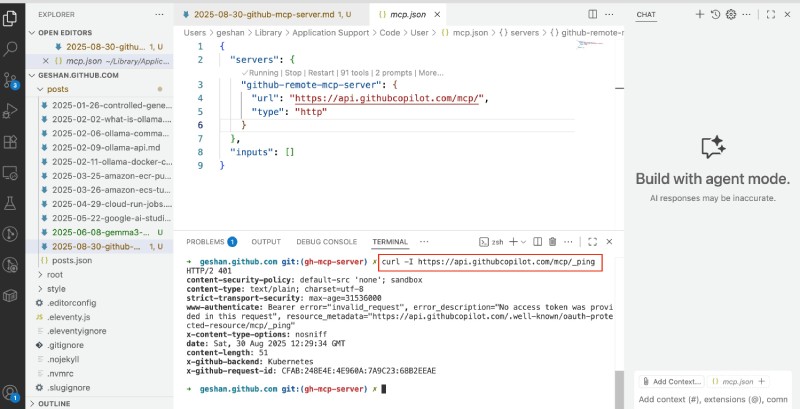800x409 pixels.
Task: Open 2025-02-09-ollama-api.md file
Action: (106, 148)
